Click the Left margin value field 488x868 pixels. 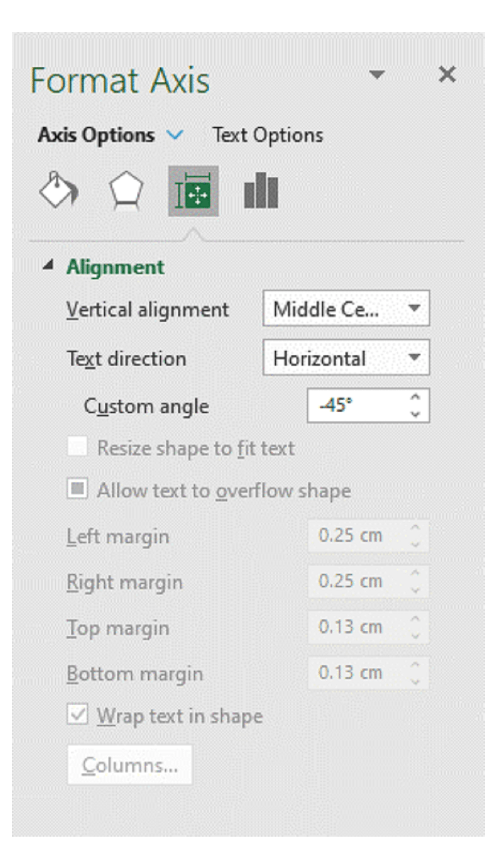coord(357,535)
